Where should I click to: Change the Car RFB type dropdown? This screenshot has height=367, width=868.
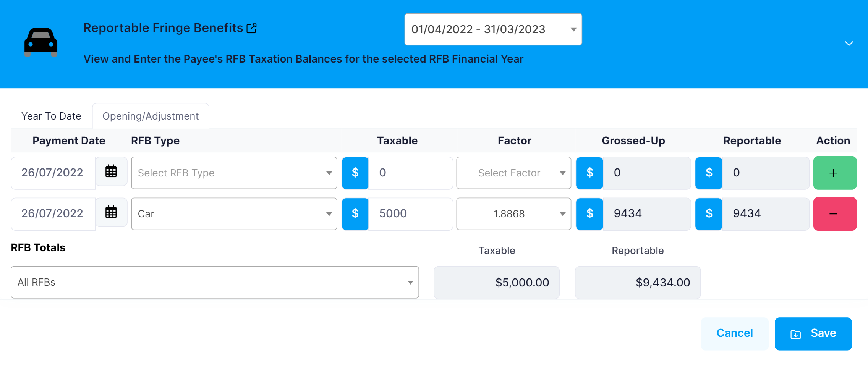click(x=234, y=214)
